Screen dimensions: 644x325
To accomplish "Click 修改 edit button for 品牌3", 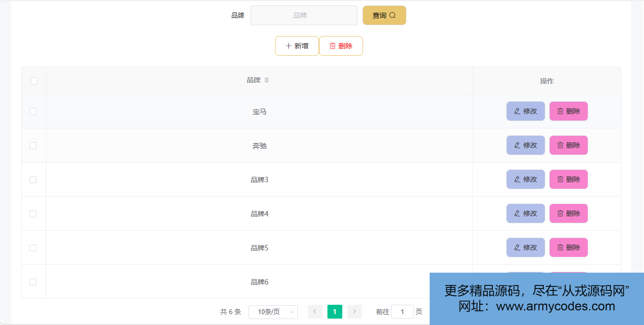I will click(525, 179).
